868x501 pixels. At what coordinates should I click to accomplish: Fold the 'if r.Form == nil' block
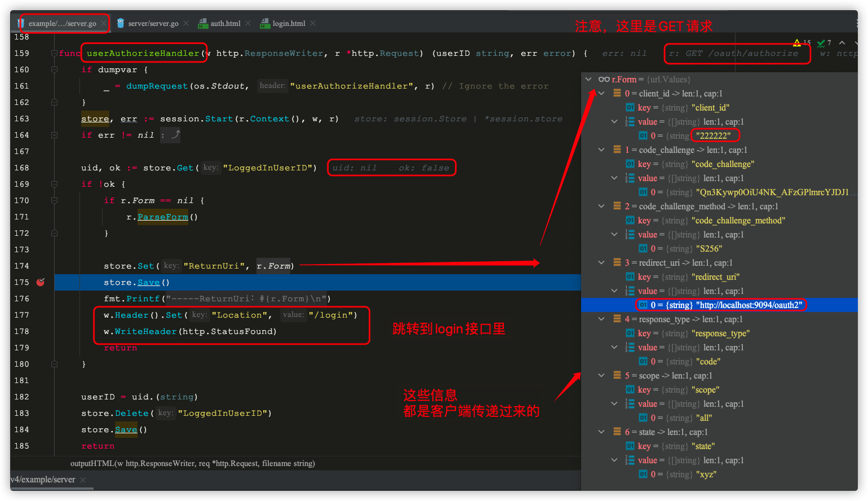point(54,201)
